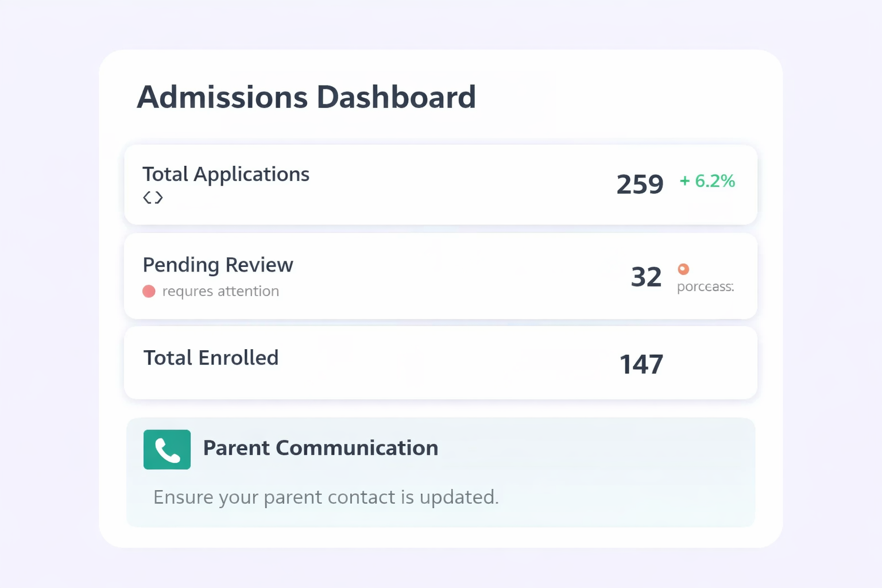This screenshot has height=588, width=882.
Task: Click the 32 pending review count
Action: (x=646, y=277)
